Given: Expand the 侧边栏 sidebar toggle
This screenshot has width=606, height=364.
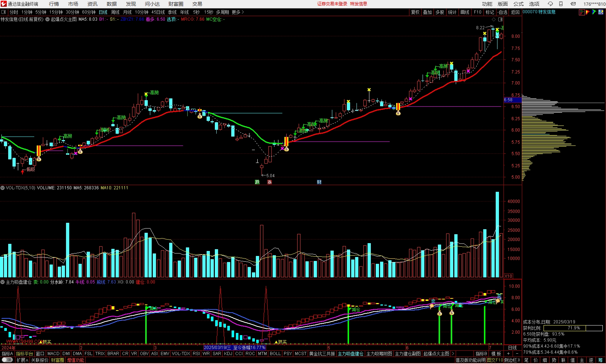Looking at the screenshot, I should coord(512,360).
